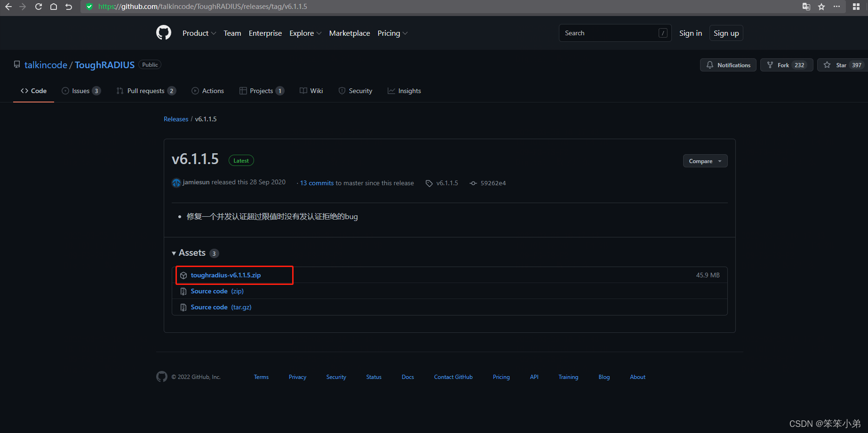The image size is (868, 433).
Task: Open the browser three-dots menu
Action: pyautogui.click(x=836, y=7)
